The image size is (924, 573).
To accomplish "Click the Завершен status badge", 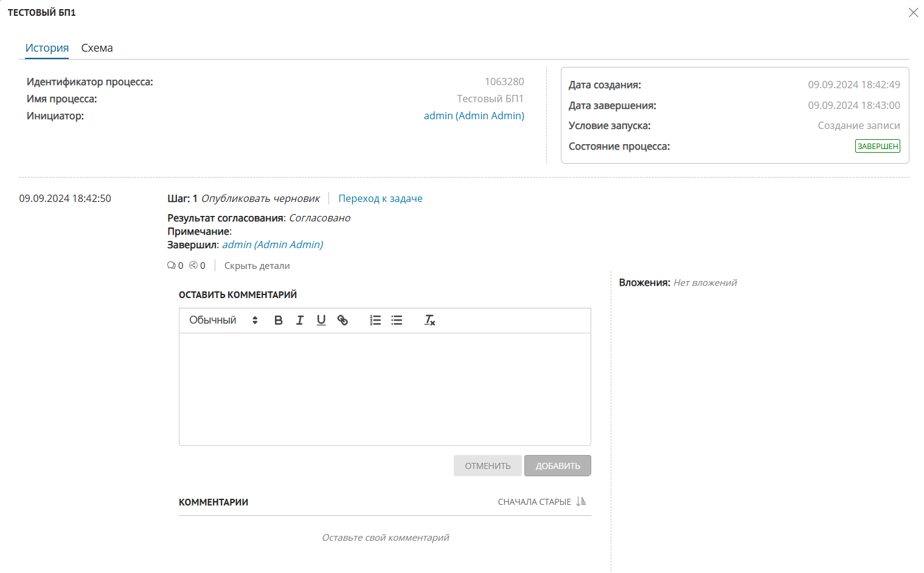I will point(877,147).
